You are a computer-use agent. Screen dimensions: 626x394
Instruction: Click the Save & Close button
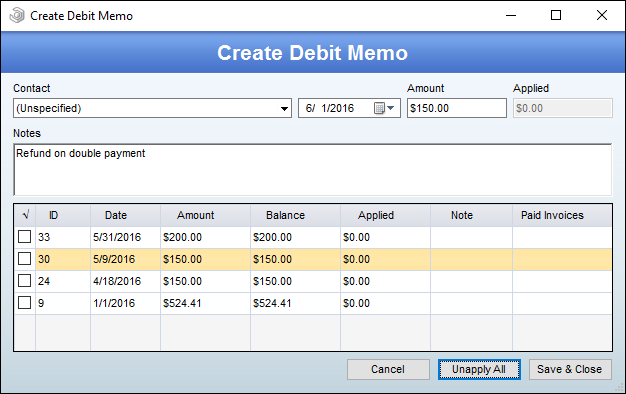570,369
